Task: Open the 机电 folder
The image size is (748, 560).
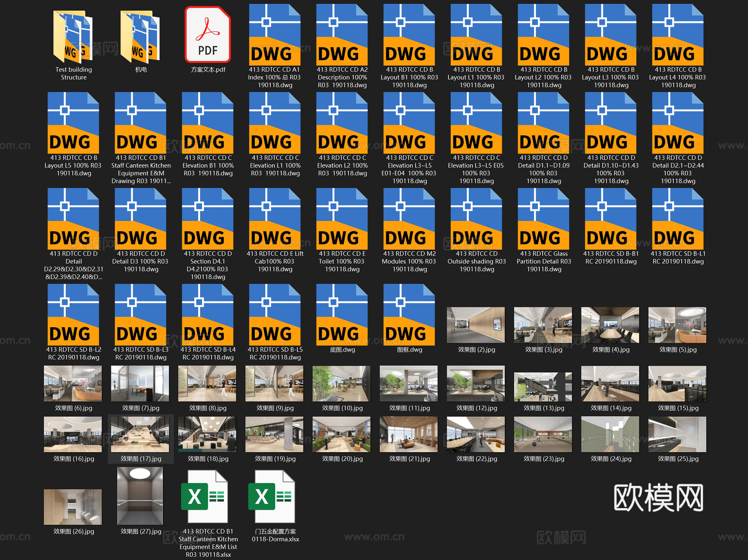Action: pos(140,37)
